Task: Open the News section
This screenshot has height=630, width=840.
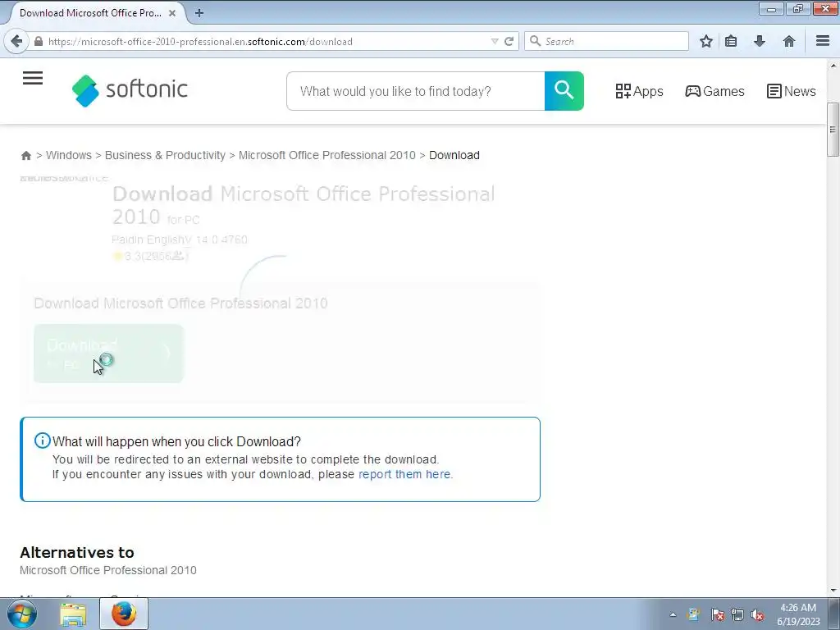Action: click(x=792, y=91)
